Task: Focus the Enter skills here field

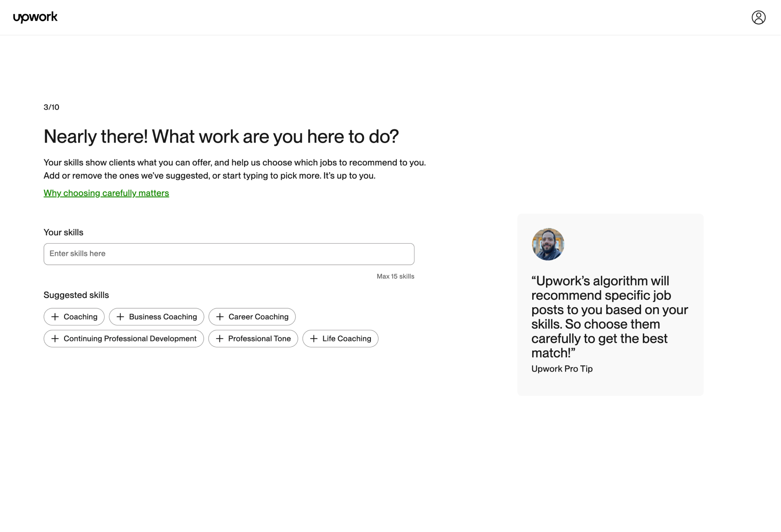Action: click(x=229, y=254)
